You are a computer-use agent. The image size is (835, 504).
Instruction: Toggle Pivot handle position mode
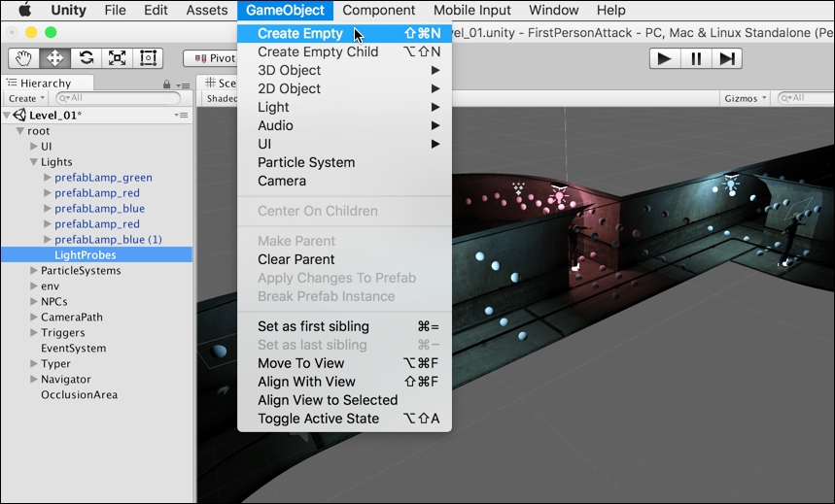pyautogui.click(x=210, y=58)
